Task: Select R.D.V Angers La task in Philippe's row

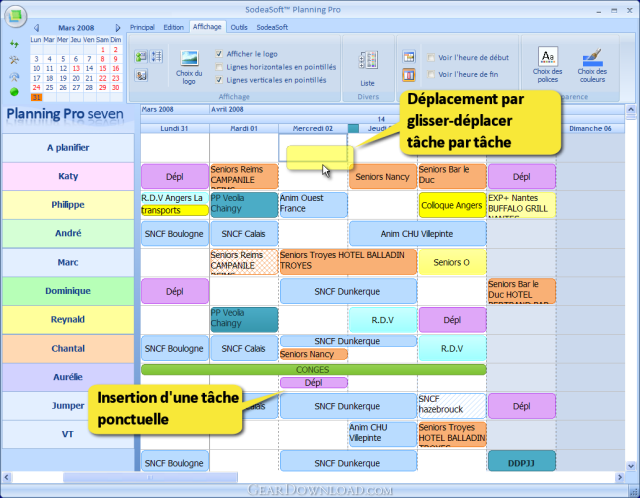Action: tap(175, 198)
